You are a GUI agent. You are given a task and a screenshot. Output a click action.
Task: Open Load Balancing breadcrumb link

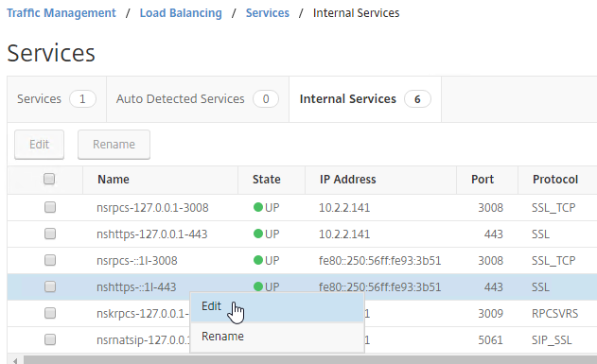pos(181,13)
